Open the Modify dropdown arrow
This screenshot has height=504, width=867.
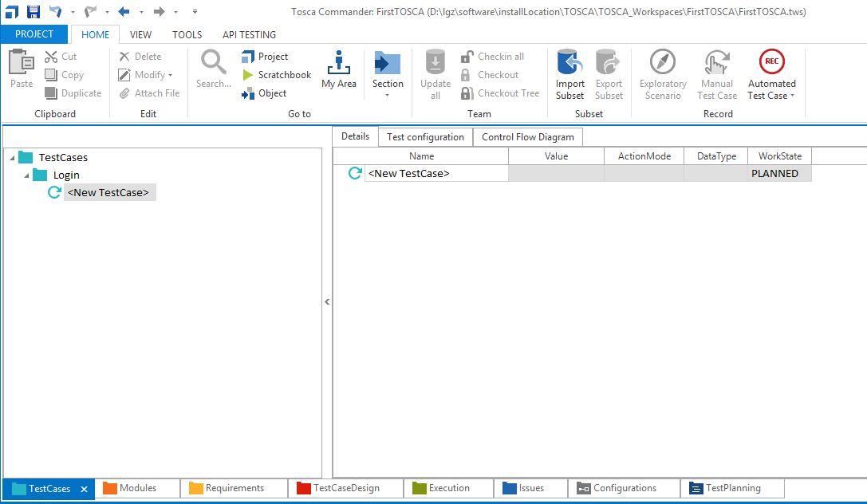point(171,75)
